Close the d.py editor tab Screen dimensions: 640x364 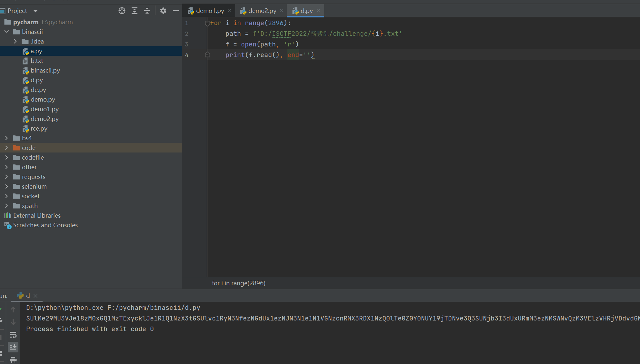point(318,11)
